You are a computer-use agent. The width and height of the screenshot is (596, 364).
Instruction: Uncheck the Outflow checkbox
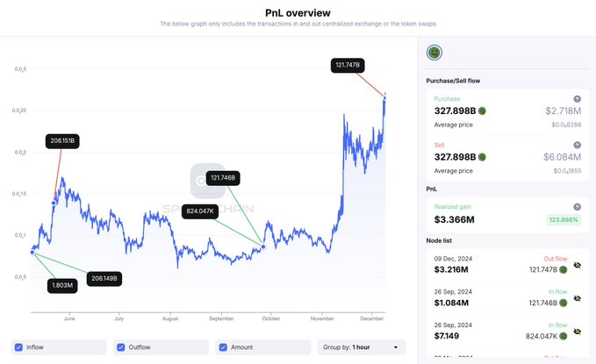[121, 347]
